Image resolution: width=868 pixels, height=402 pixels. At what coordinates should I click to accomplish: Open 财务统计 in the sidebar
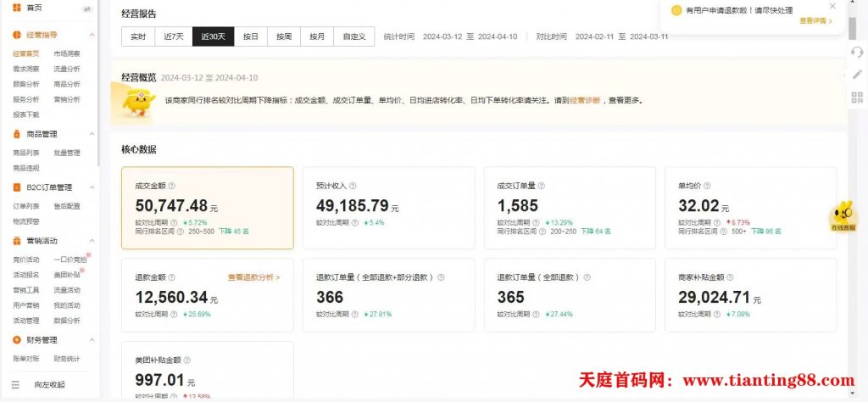67,359
